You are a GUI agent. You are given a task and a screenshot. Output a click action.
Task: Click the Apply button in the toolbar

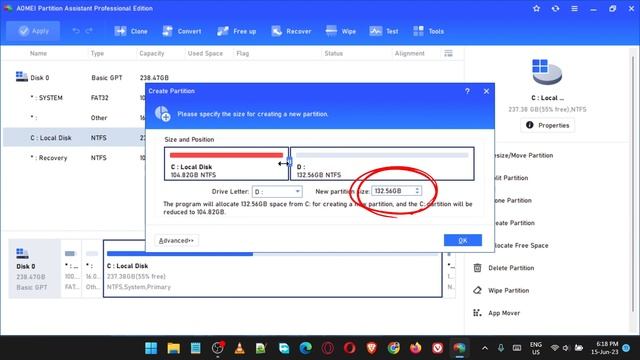click(33, 31)
